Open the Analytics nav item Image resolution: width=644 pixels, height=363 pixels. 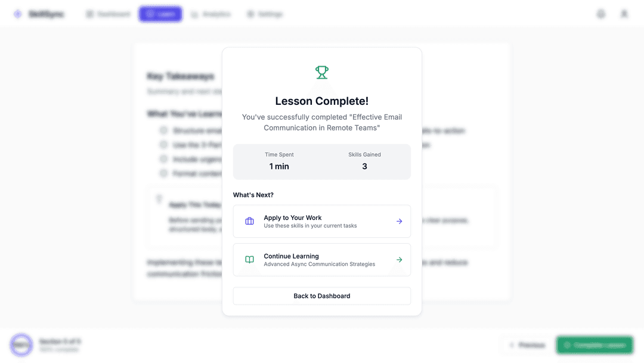[x=211, y=14]
